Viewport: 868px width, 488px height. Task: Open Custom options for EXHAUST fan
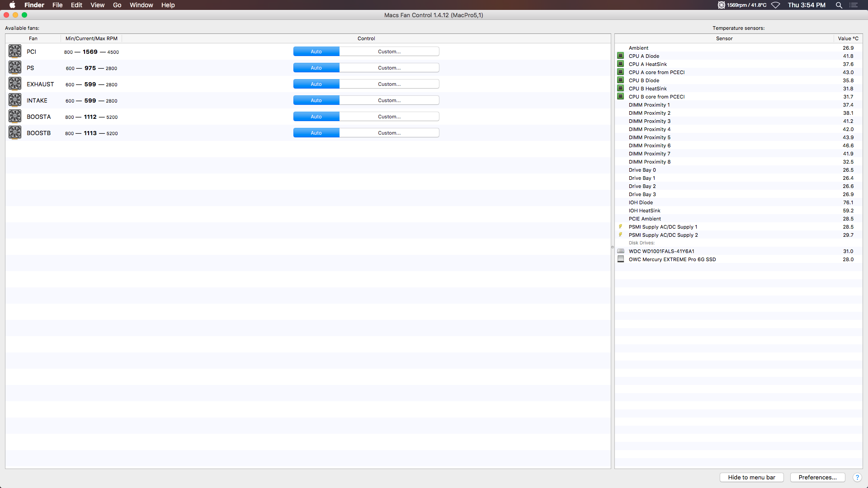point(389,84)
